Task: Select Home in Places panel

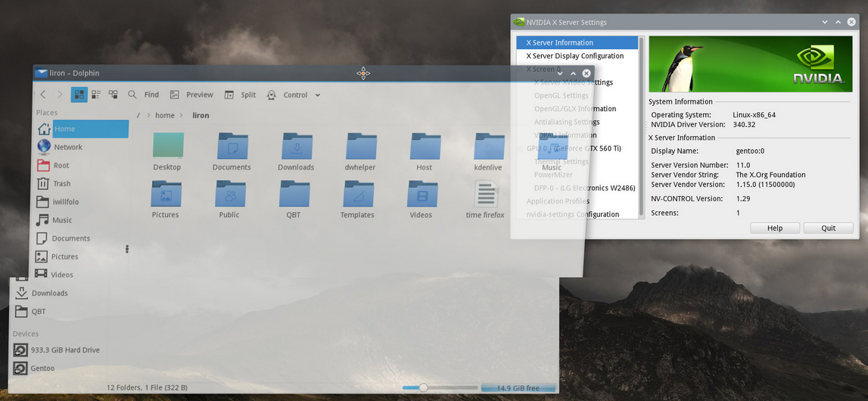Action: coord(82,129)
